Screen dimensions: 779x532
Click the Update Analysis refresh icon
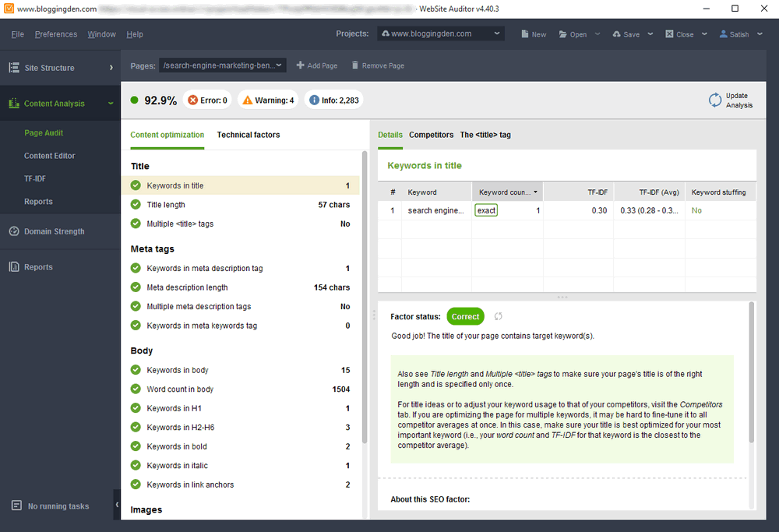click(x=714, y=100)
